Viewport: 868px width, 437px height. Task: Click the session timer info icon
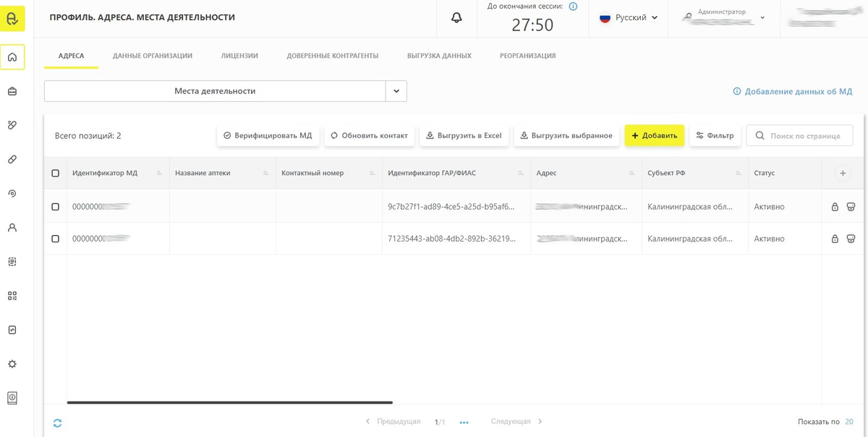tap(573, 7)
